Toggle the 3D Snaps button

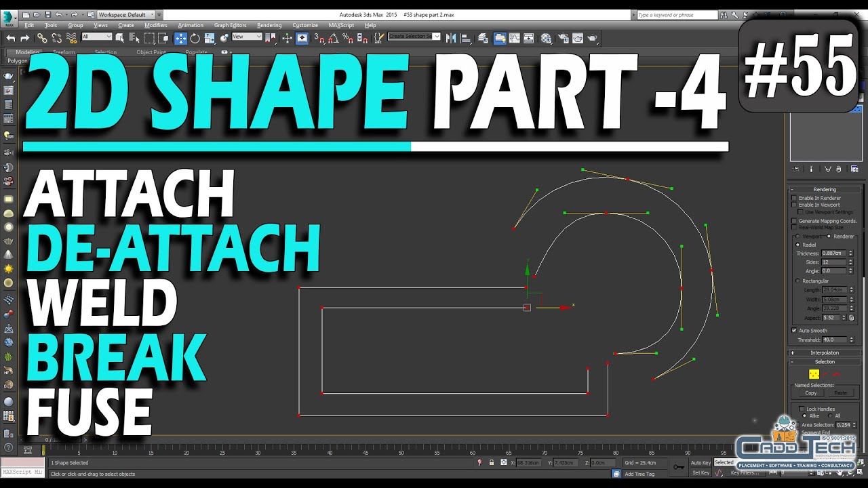coord(319,38)
